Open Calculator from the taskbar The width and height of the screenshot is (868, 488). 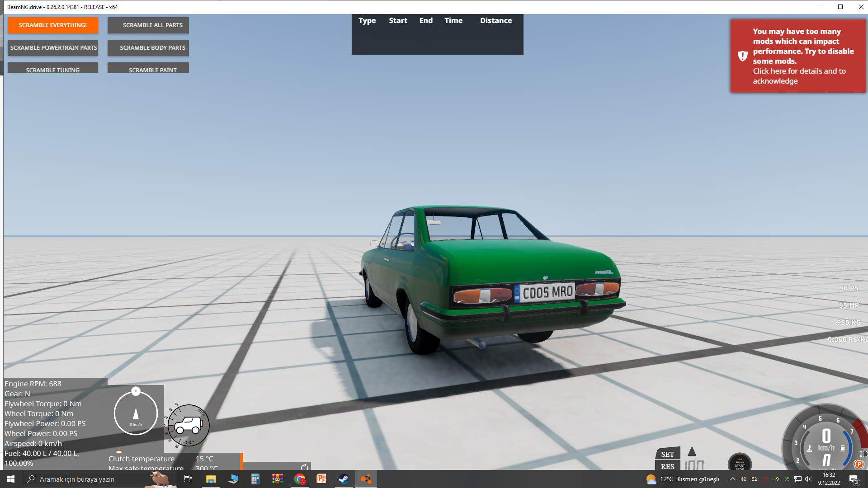coord(255,479)
